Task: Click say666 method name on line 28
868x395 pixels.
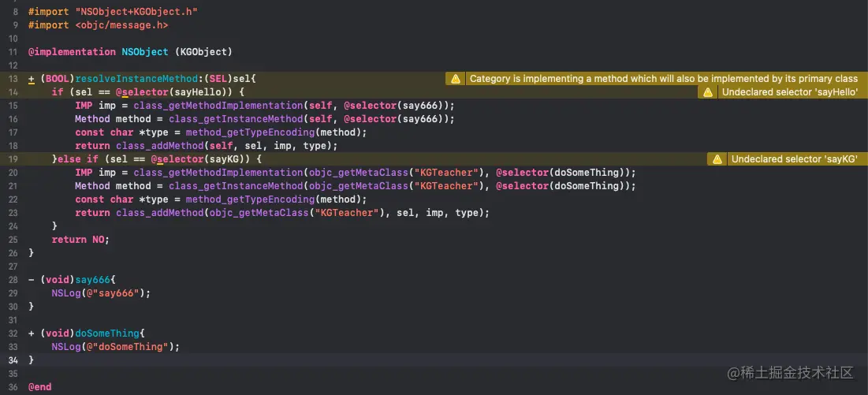Action: (x=92, y=280)
